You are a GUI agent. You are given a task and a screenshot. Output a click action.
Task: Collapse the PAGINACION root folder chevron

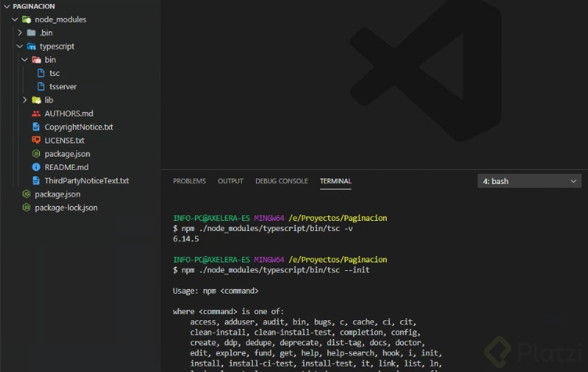[7, 6]
